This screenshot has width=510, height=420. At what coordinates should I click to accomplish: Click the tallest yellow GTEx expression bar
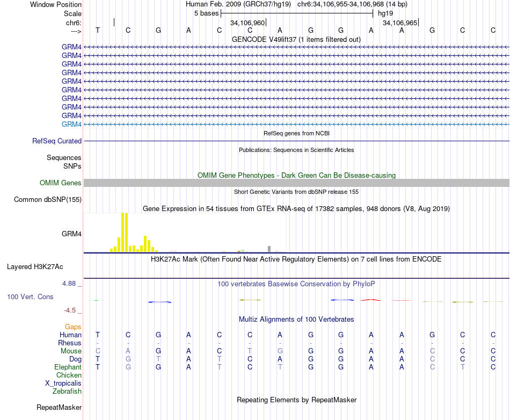(123, 232)
